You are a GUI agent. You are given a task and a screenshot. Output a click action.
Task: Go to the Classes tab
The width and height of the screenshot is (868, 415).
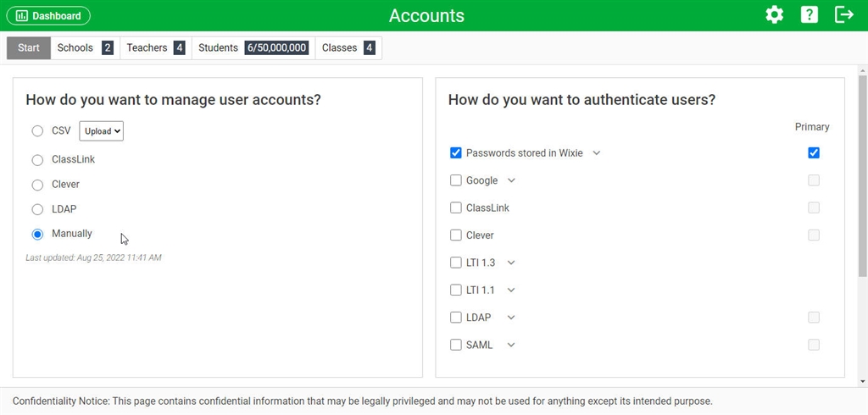348,48
